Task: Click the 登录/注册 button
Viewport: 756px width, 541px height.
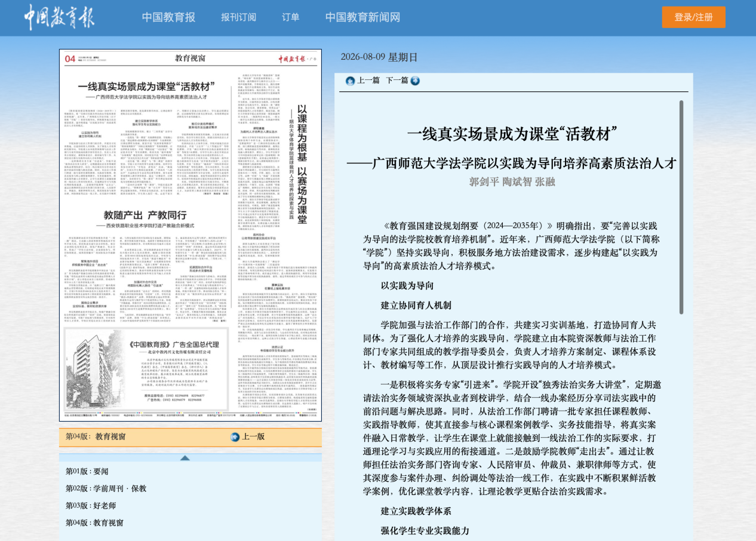Action: pos(693,17)
